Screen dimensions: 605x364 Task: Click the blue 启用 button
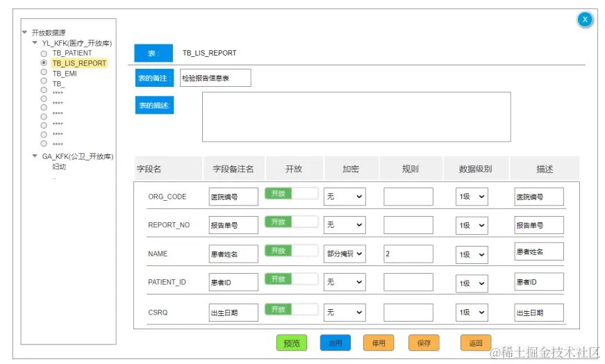335,342
